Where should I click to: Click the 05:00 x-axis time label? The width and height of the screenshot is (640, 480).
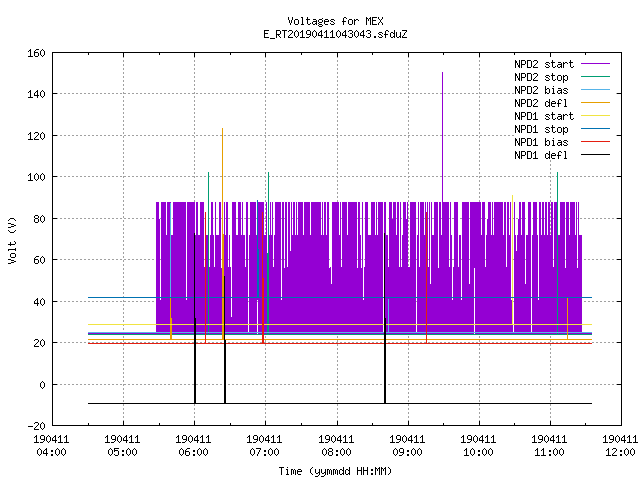coord(122,452)
